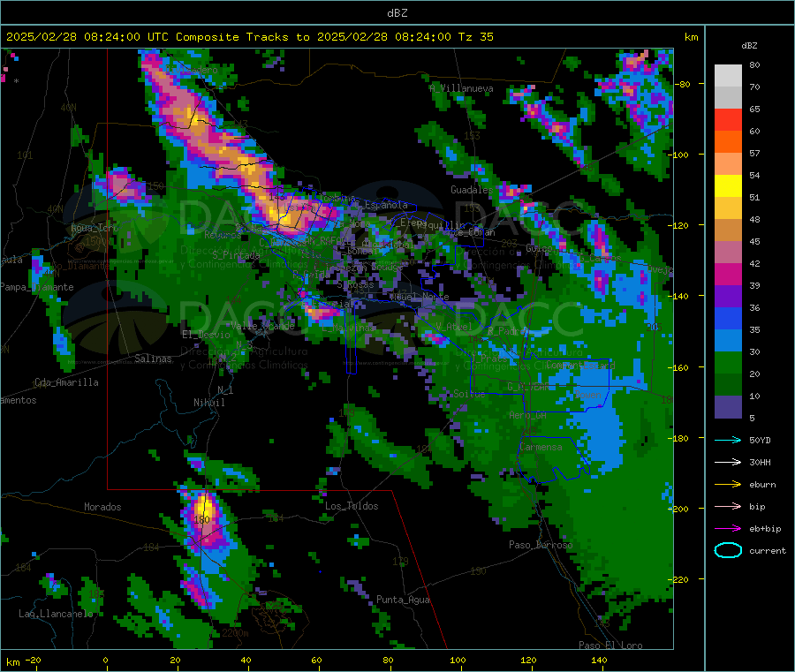Click the yellow eburn arrow in legend
Screen dimensions: 795x672
coord(728,485)
